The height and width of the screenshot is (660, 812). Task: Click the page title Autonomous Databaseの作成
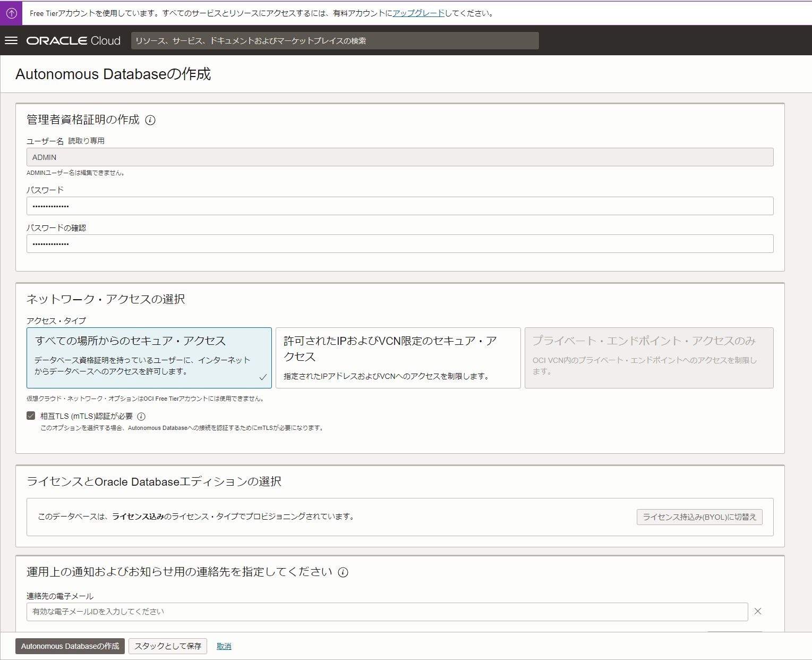tap(113, 74)
